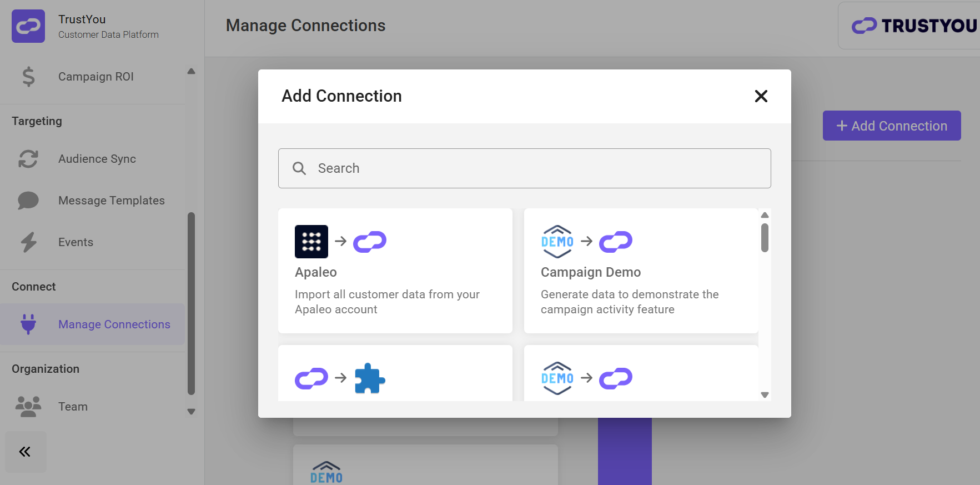This screenshot has height=485, width=980.
Task: Click the sidebar vertical scrollbar thumb
Action: [191, 304]
